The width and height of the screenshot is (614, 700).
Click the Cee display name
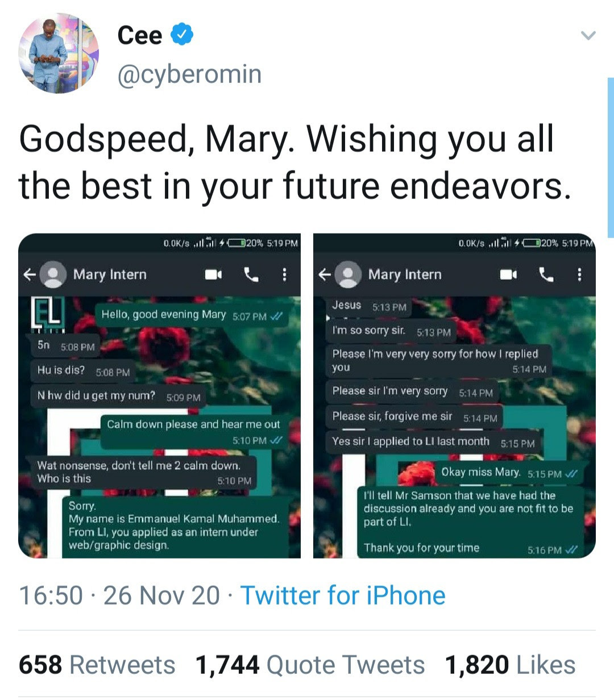pyautogui.click(x=140, y=35)
